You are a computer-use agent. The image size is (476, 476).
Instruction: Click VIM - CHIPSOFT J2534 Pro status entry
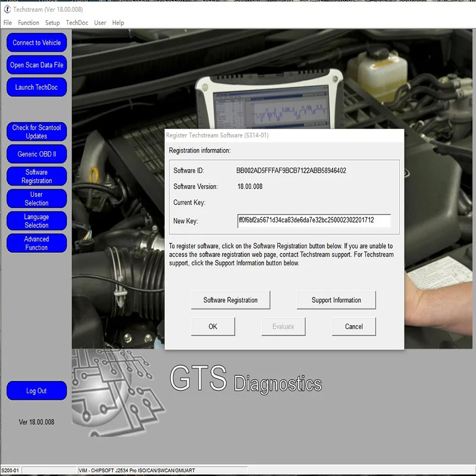137,470
